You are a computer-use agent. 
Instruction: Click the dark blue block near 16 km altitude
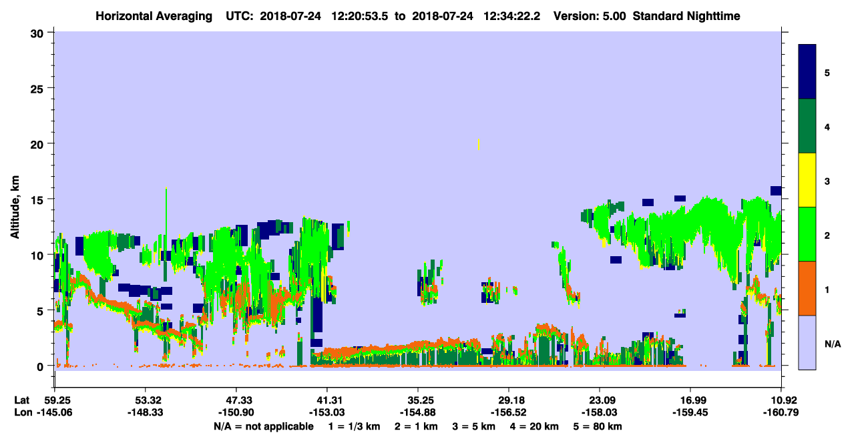coord(776,191)
